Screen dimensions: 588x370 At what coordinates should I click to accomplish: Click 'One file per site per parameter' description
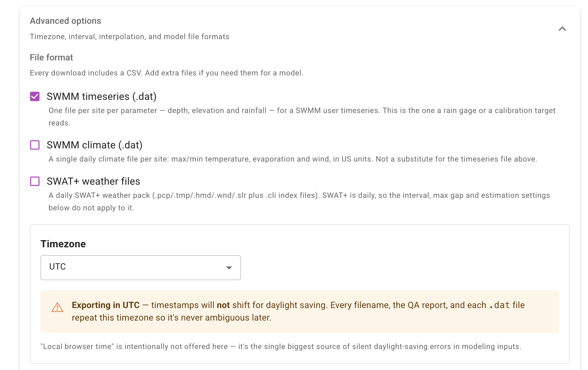[x=302, y=117]
